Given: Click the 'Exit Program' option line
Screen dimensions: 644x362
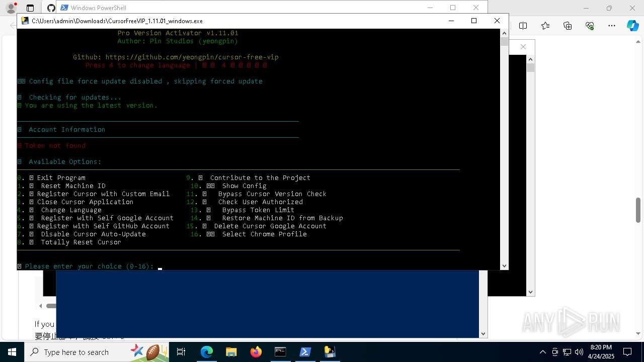Looking at the screenshot, I should [51, 178].
